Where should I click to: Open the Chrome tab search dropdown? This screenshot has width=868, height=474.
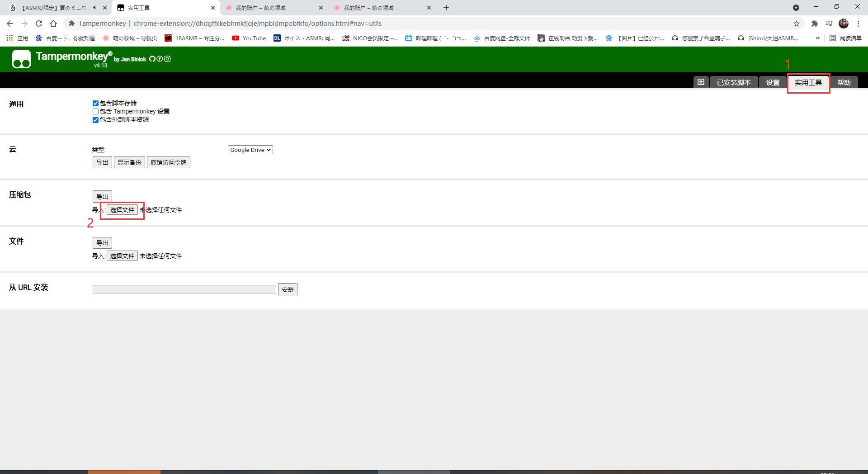click(x=796, y=8)
